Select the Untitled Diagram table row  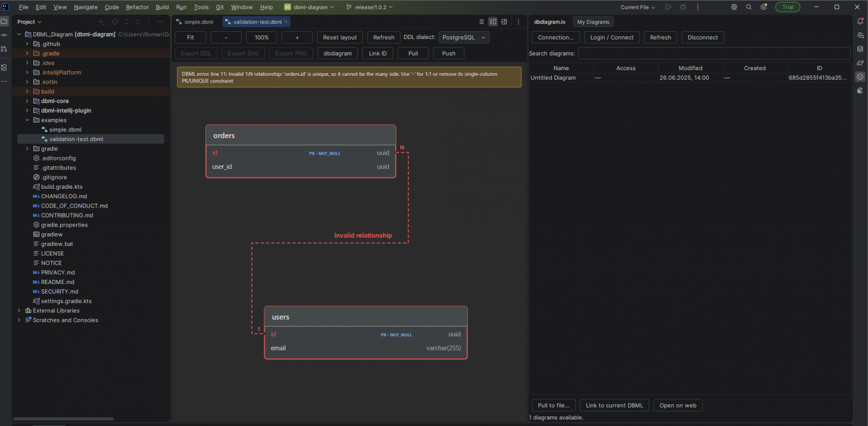(x=690, y=78)
